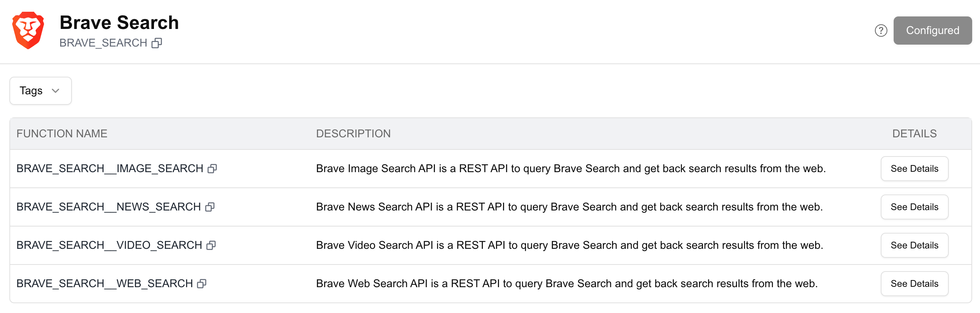Copy BRAVE_SEARCH__VIDEO_SEARCH function name

pos(211,245)
